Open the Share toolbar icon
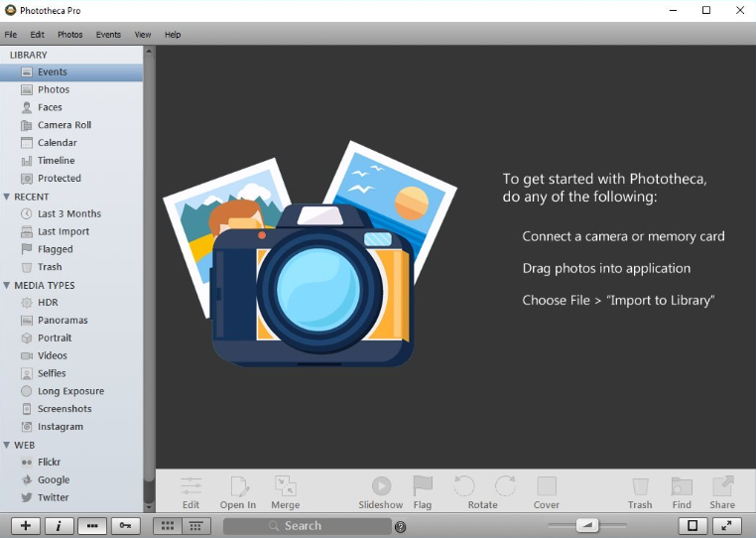756x538 pixels. [x=722, y=492]
